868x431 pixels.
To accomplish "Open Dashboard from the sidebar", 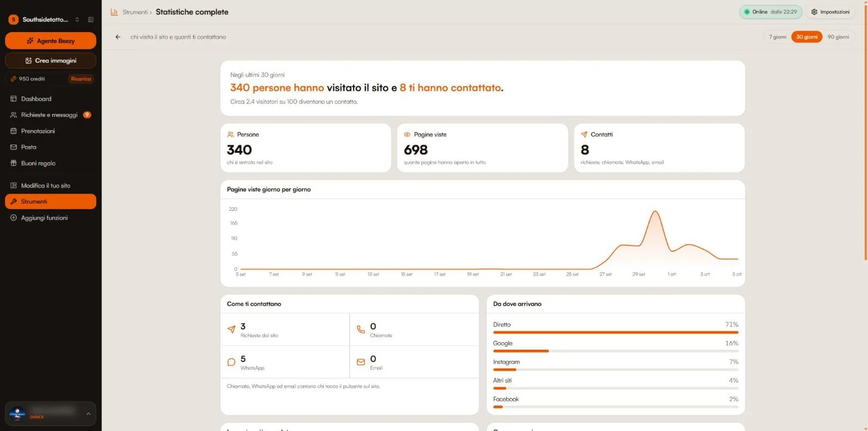I will click(50, 99).
